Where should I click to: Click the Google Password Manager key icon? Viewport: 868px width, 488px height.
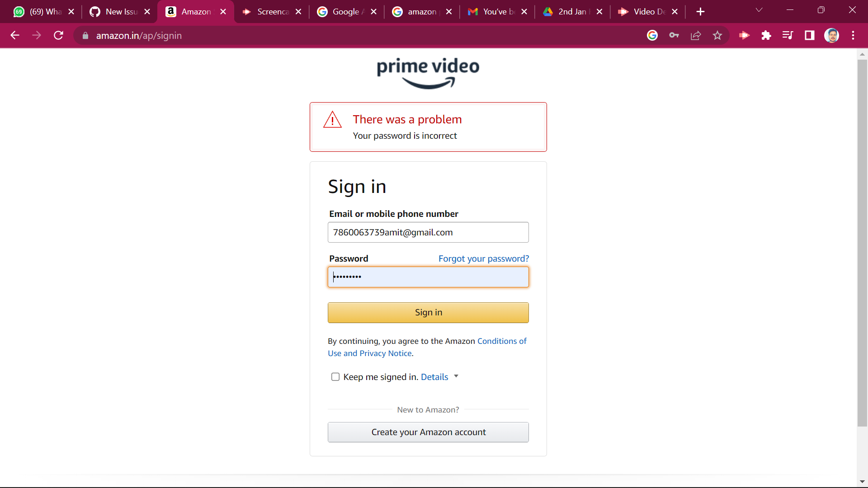pos(674,35)
